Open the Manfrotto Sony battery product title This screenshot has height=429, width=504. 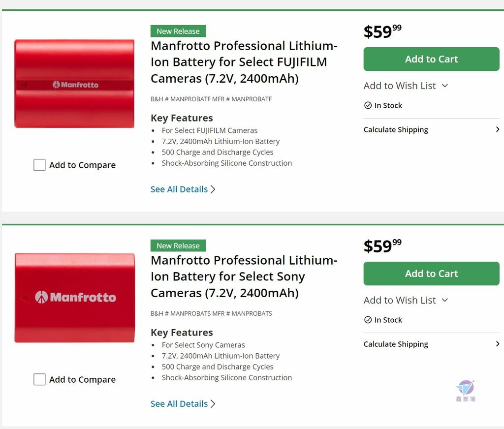tap(244, 276)
